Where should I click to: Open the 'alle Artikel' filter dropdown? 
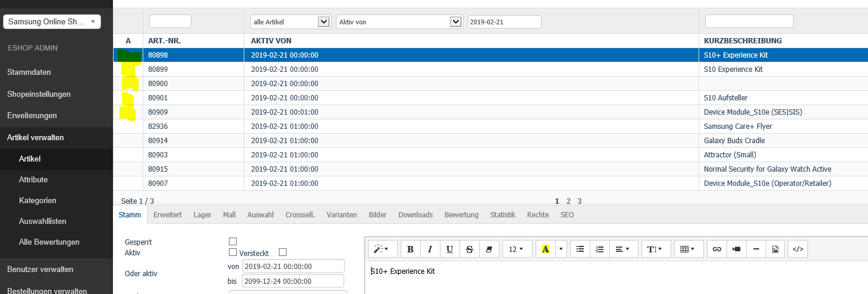pyautogui.click(x=290, y=22)
